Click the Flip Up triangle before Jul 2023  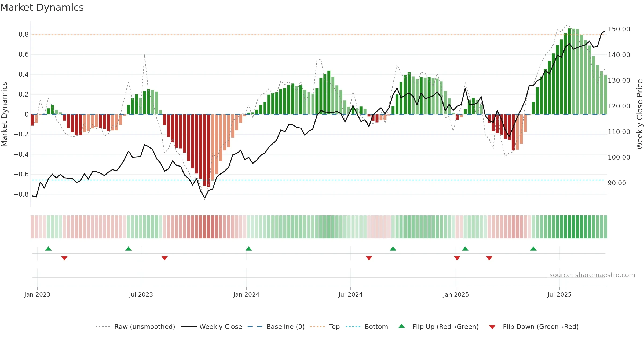(129, 249)
